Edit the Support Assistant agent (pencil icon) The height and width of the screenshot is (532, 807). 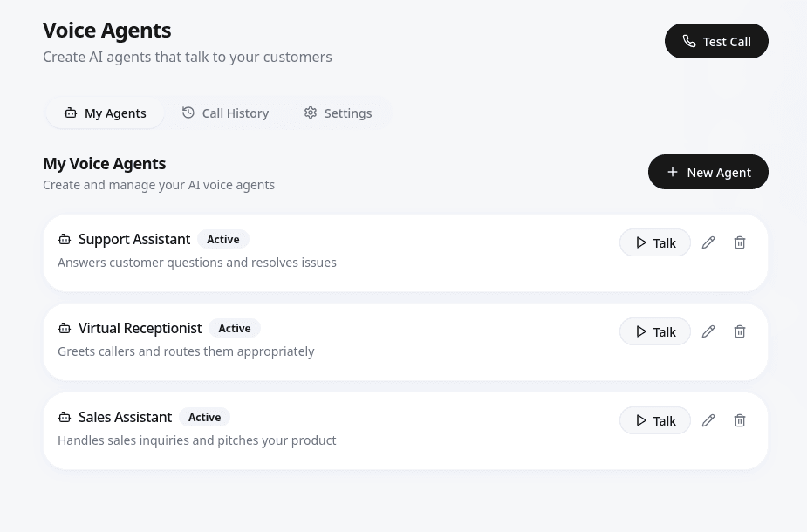[708, 242]
